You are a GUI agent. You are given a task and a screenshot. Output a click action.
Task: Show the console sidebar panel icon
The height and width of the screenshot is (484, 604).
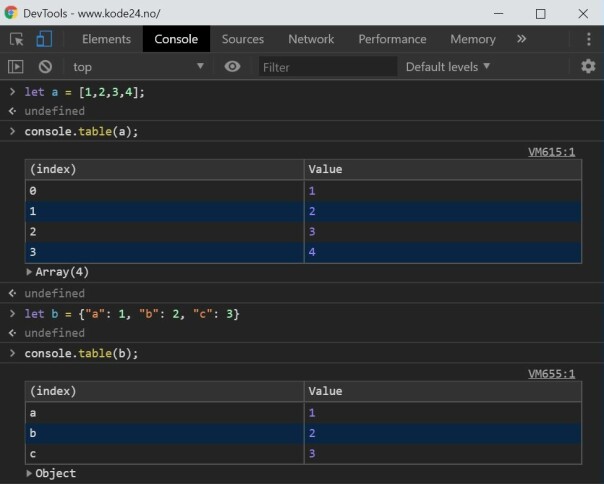point(16,67)
